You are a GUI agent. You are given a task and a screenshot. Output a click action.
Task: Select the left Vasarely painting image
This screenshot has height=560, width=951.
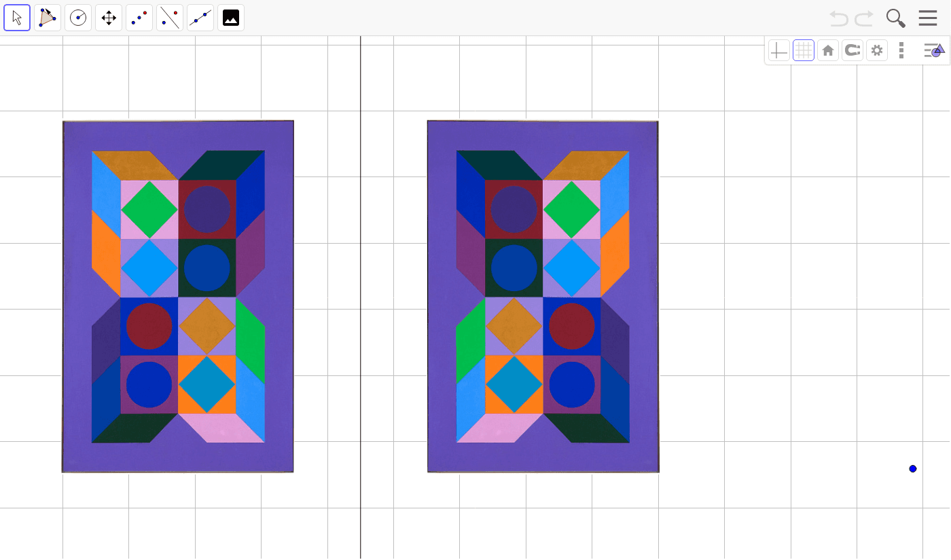pos(178,297)
